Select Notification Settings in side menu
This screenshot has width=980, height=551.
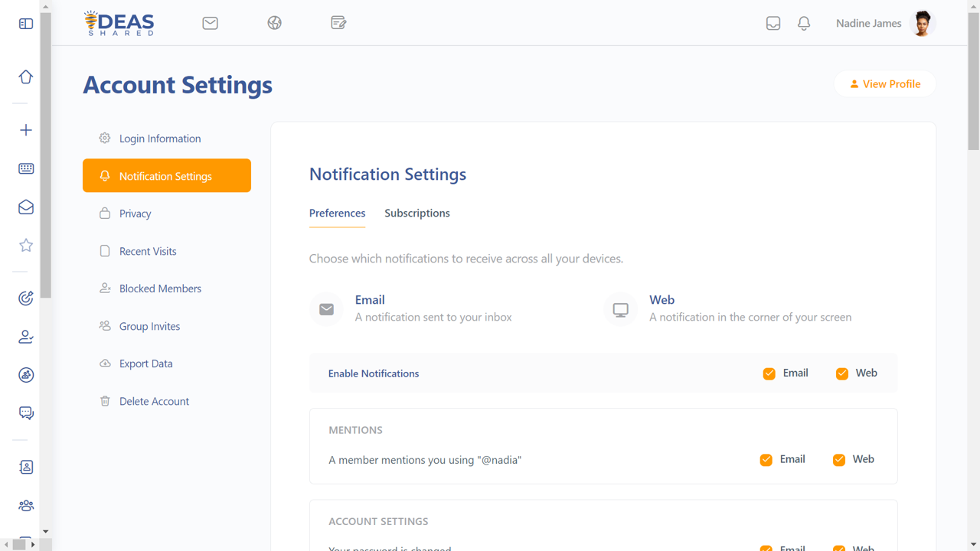click(x=167, y=176)
